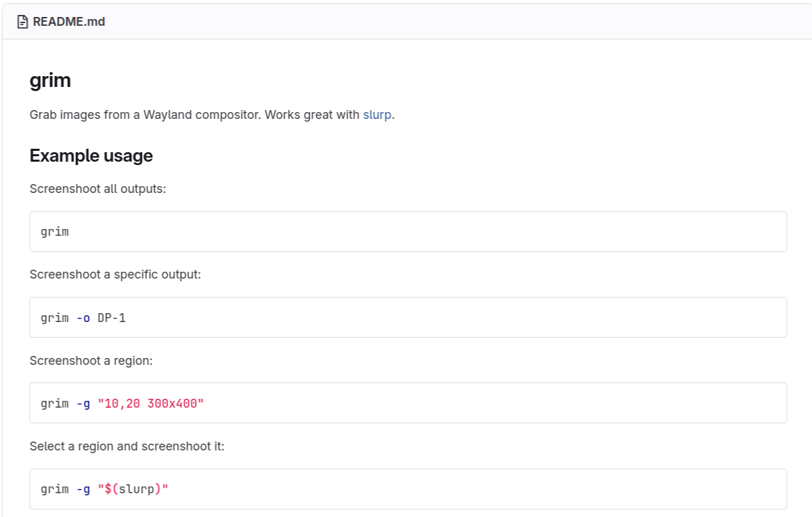Click the word grim in the DP-1 command
This screenshot has height=517, width=812.
(x=54, y=317)
